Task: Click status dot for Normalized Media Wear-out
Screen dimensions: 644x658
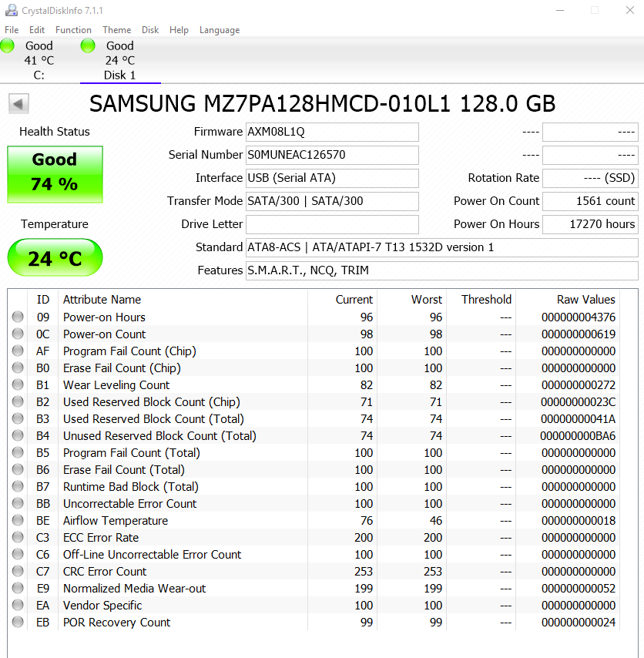Action: pos(18,588)
